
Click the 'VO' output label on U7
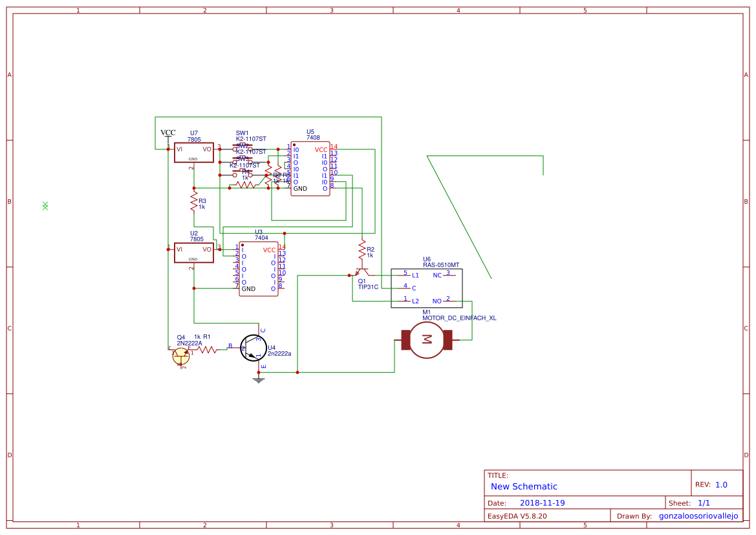[207, 149]
